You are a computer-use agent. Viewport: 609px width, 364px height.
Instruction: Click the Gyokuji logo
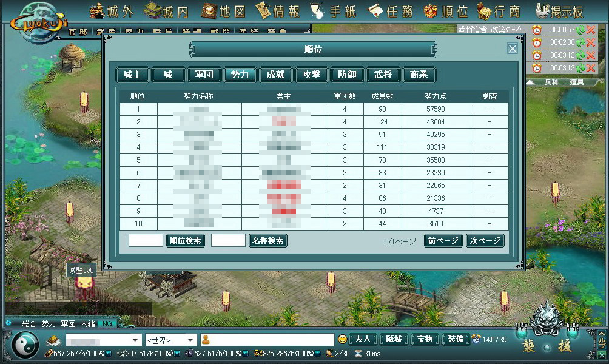click(x=38, y=22)
